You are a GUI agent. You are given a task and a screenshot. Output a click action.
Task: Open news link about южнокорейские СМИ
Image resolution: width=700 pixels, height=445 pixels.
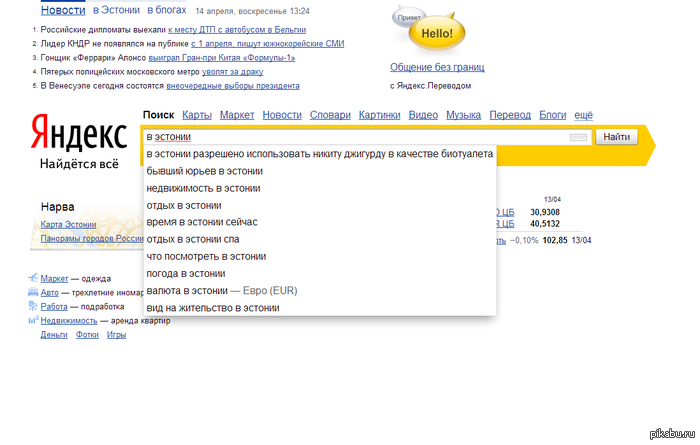267,44
